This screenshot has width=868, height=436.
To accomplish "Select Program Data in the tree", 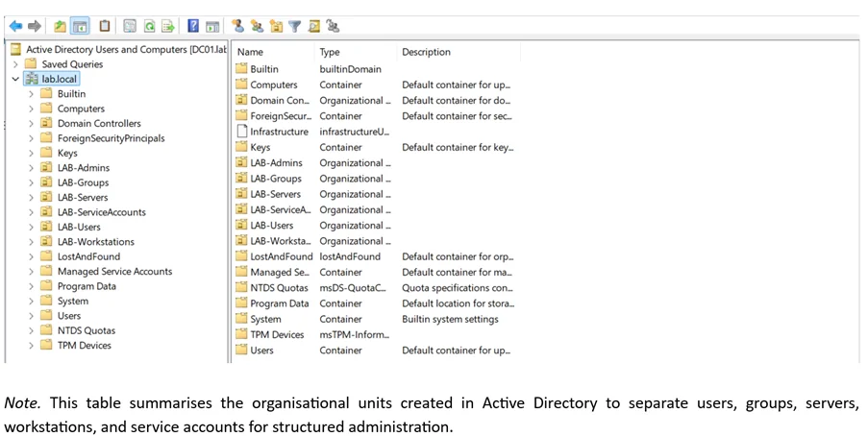I will 87,286.
